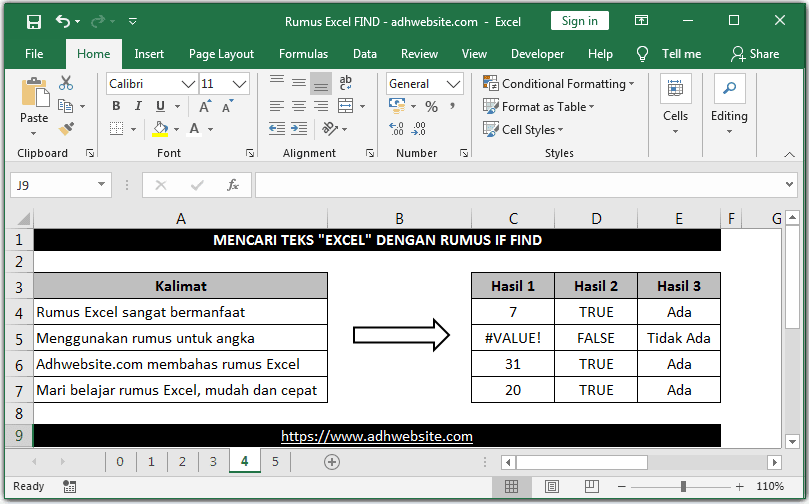Viewport: 809px width, 504px height.
Task: Toggle Italic formatting
Action: coord(138,106)
